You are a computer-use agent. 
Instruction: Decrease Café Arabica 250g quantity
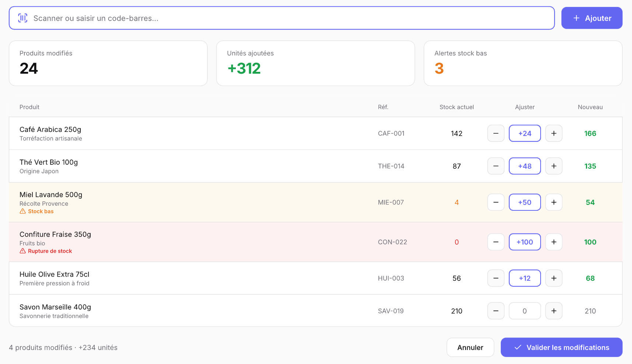496,133
